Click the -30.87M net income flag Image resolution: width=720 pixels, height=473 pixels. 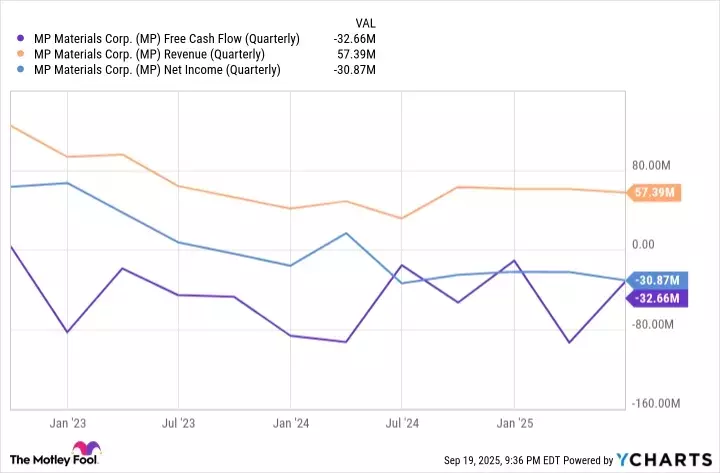pyautogui.click(x=654, y=280)
